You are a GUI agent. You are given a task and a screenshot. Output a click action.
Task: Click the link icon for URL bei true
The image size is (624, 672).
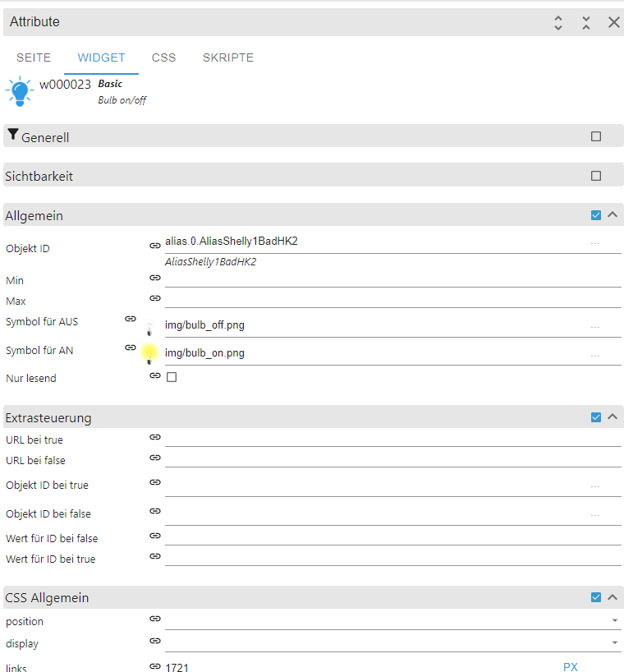pos(155,437)
